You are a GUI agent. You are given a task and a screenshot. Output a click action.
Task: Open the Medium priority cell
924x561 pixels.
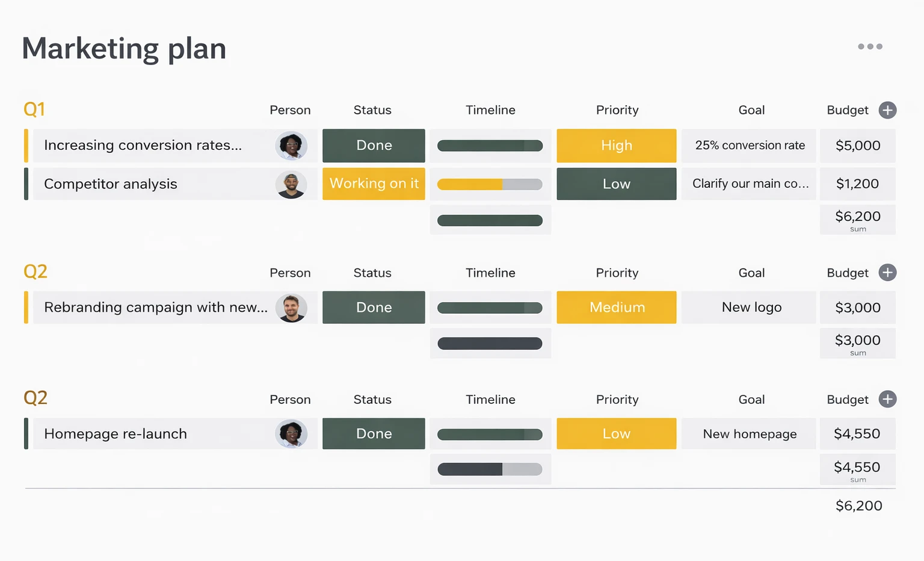click(616, 308)
